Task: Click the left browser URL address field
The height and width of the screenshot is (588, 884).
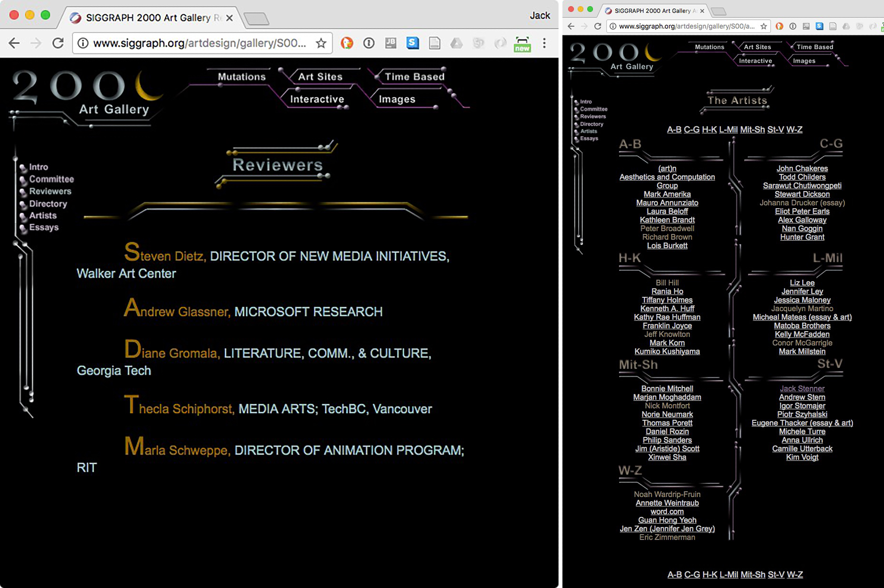Action: pos(199,43)
